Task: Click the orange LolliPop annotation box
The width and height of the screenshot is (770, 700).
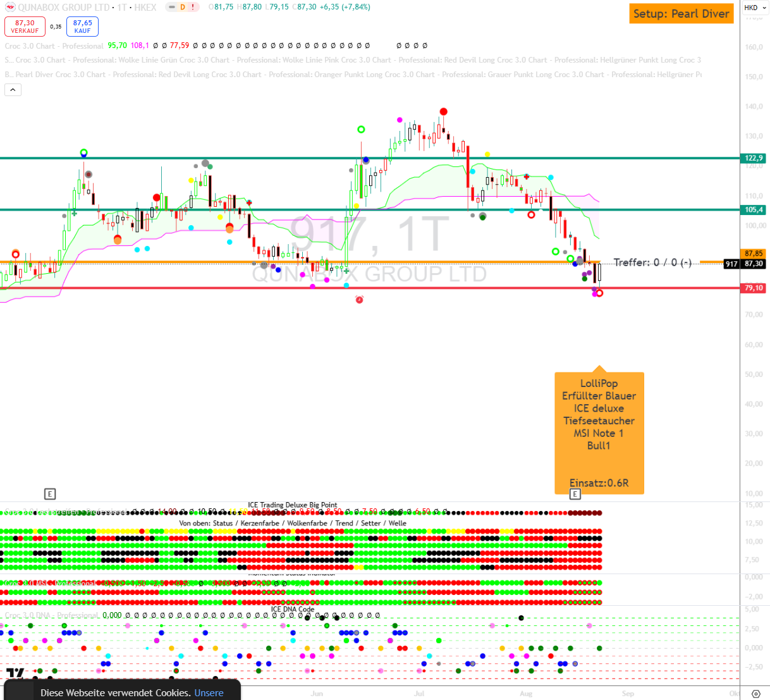Action: point(599,433)
